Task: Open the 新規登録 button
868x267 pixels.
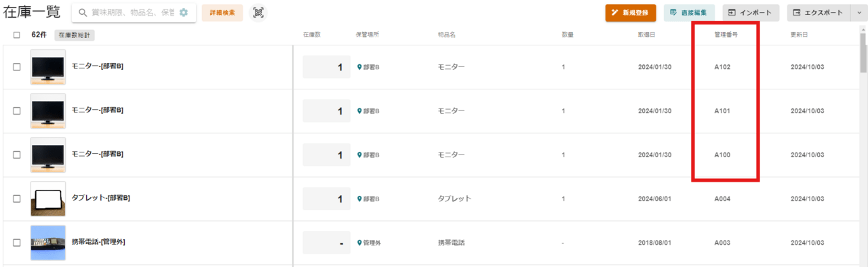Action: pos(631,13)
